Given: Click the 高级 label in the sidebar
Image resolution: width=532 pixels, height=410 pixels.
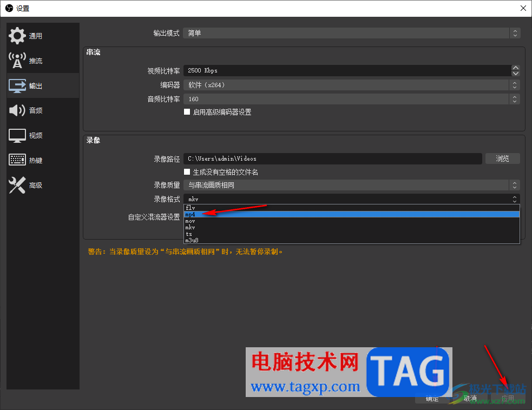Looking at the screenshot, I should pos(36,185).
